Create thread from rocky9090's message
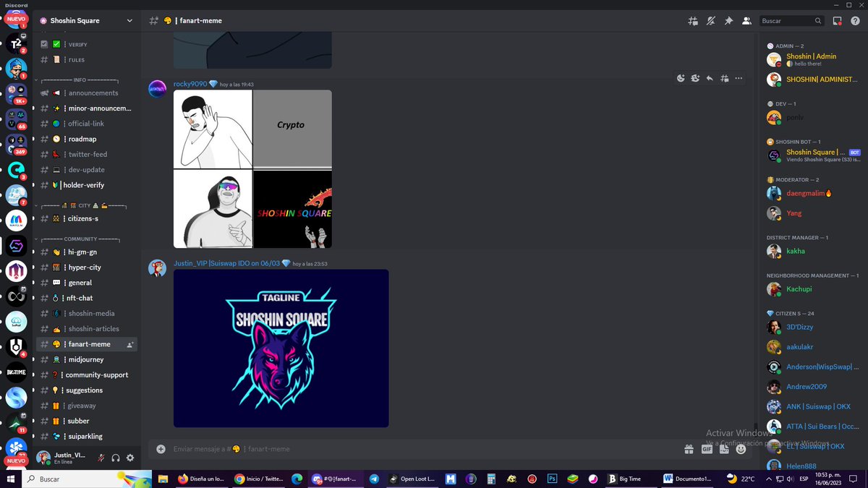The width and height of the screenshot is (868, 488). tap(724, 78)
